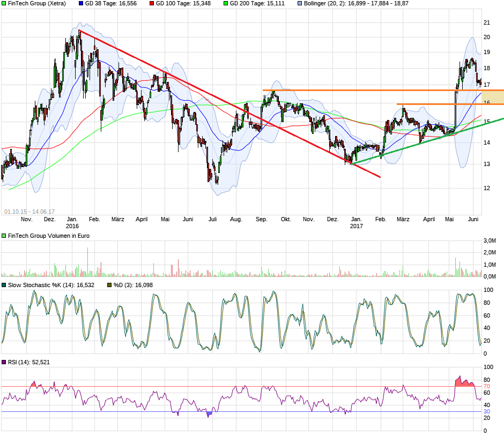Screen dimensions: 504x436
Task: Click the red GD 100 Tage legend swatch
Action: 152,3
